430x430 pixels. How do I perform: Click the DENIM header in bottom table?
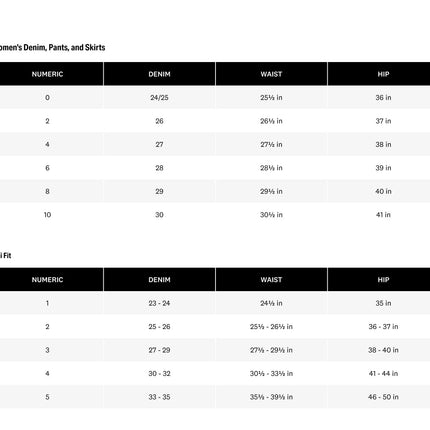click(159, 280)
